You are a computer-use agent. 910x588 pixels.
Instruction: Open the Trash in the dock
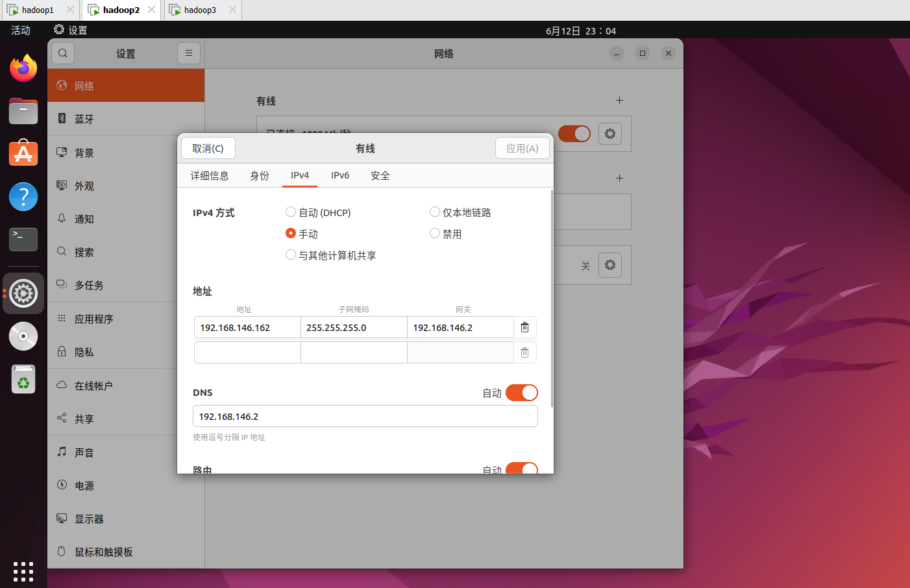(x=23, y=380)
